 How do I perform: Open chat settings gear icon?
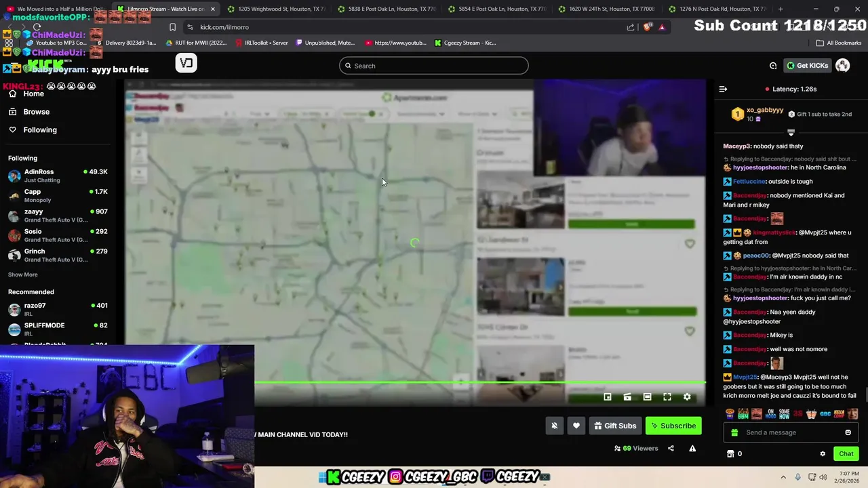coord(823,453)
